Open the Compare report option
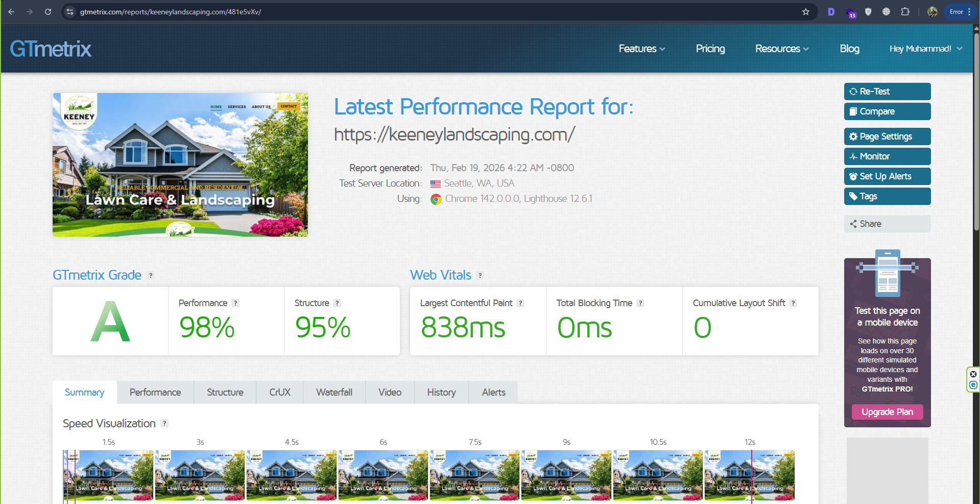This screenshot has width=980, height=504. [x=887, y=111]
